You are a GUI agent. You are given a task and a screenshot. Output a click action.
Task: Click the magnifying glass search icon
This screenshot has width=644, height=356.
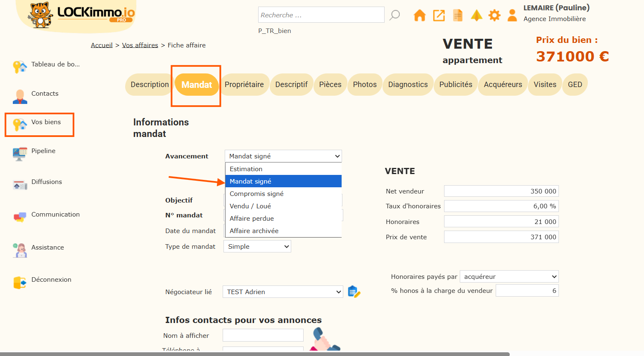click(395, 15)
